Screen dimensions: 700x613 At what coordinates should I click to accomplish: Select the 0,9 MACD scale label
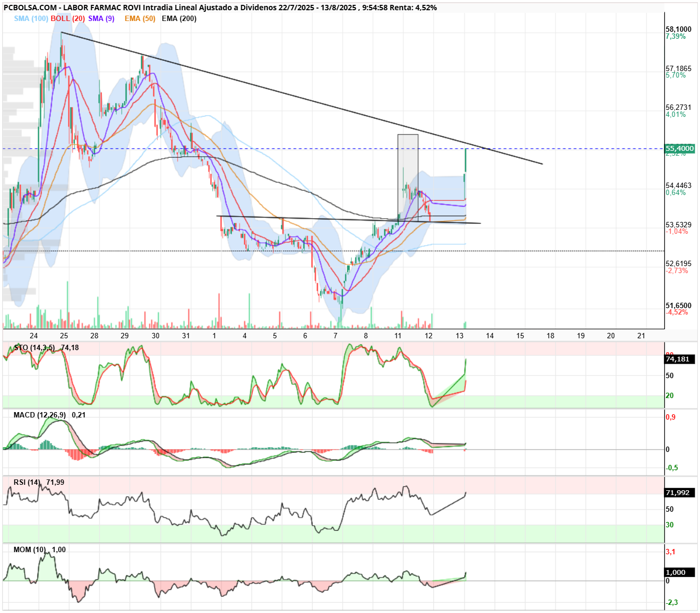(x=671, y=417)
